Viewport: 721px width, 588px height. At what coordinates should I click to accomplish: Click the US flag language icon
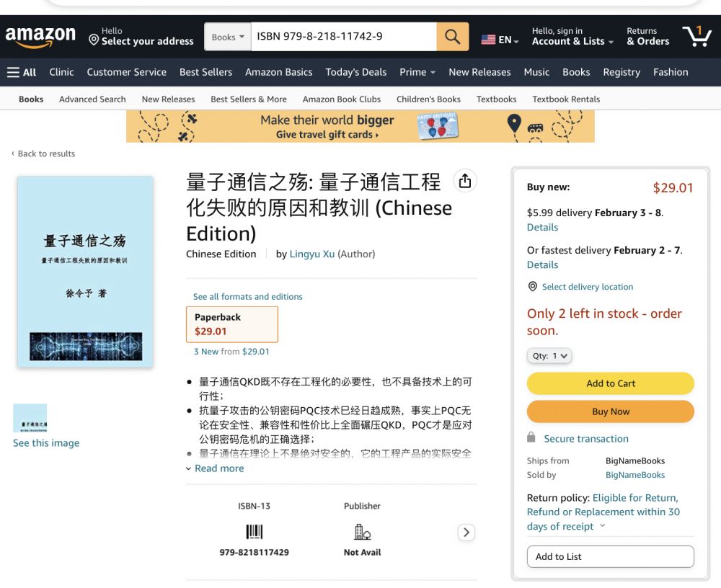pos(488,40)
